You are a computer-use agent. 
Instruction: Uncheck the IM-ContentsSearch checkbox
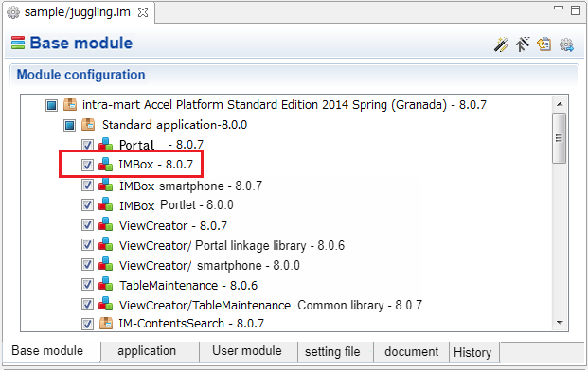click(87, 324)
